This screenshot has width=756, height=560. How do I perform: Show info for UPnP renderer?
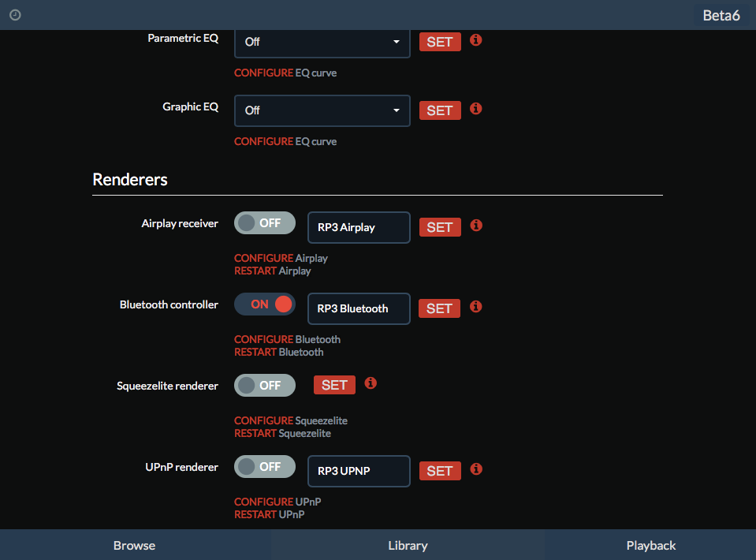tap(476, 469)
